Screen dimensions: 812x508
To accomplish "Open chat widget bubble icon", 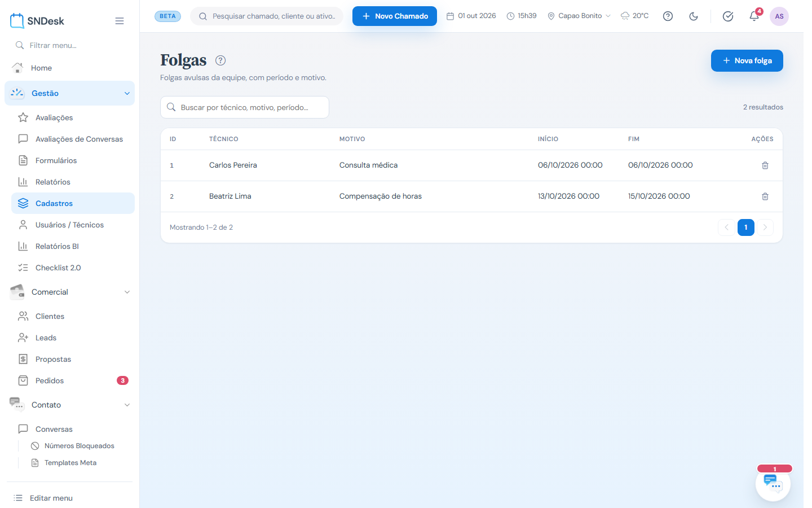I will pyautogui.click(x=773, y=483).
